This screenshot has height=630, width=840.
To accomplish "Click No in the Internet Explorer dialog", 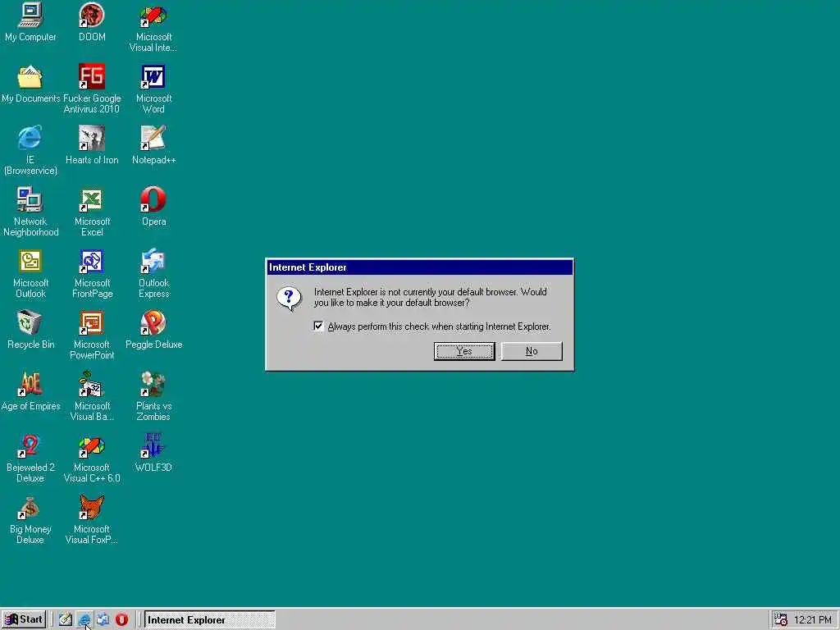I will pyautogui.click(x=532, y=351).
